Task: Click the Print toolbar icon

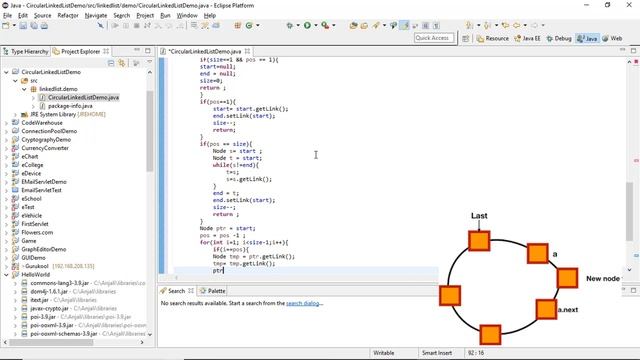Action: pos(44,26)
